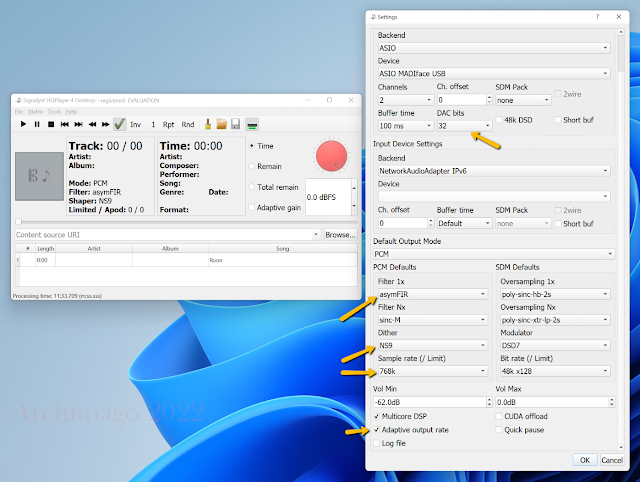Open the Tools menu
The height and width of the screenshot is (482, 640).
click(x=54, y=111)
